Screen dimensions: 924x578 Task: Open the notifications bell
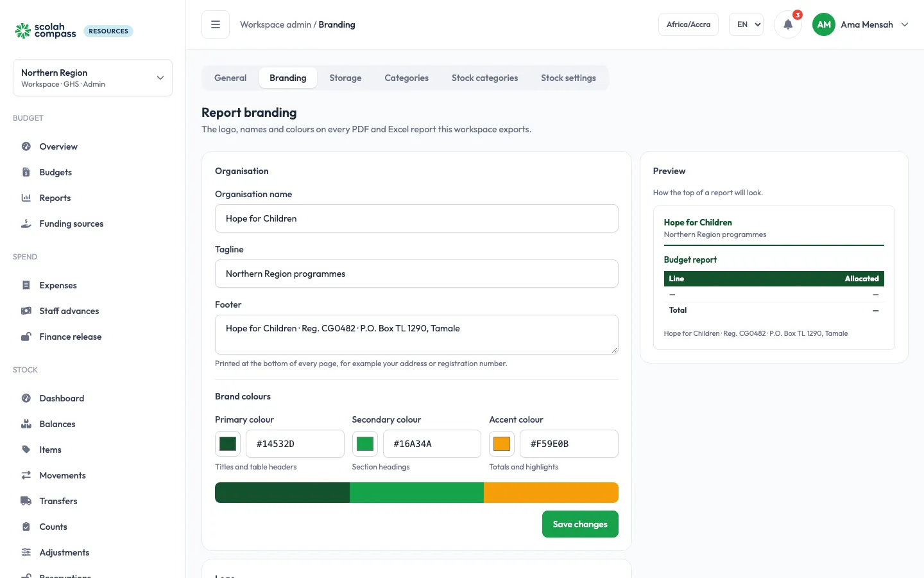[788, 24]
